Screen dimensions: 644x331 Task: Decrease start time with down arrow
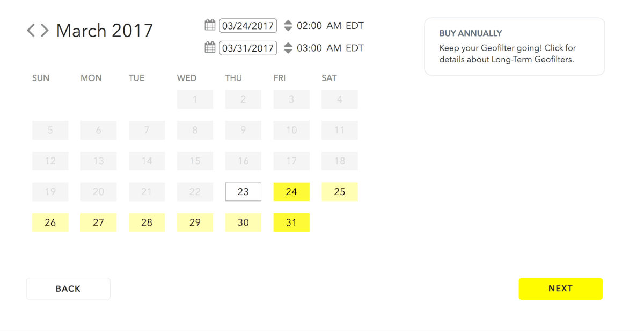(288, 28)
